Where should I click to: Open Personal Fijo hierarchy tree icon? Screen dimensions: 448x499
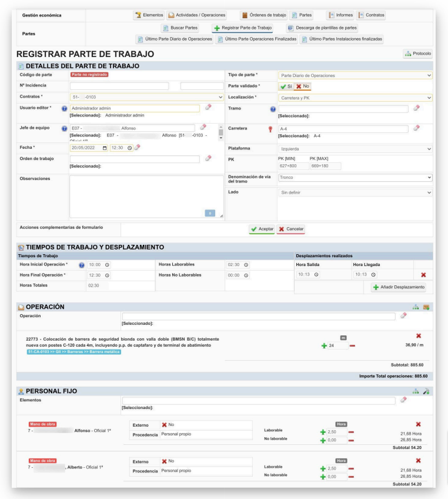pyautogui.click(x=416, y=391)
